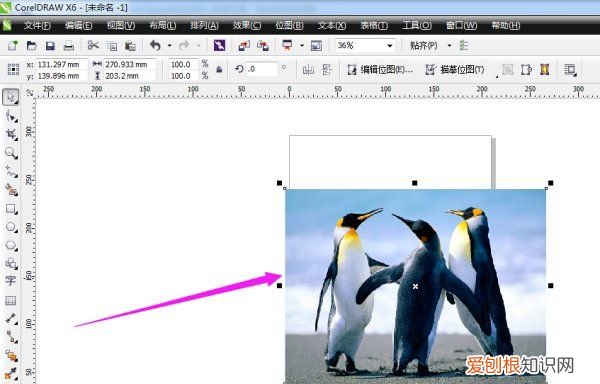This screenshot has width=600, height=384.
Task: Click 描摹位图(T) button
Action: [455, 70]
